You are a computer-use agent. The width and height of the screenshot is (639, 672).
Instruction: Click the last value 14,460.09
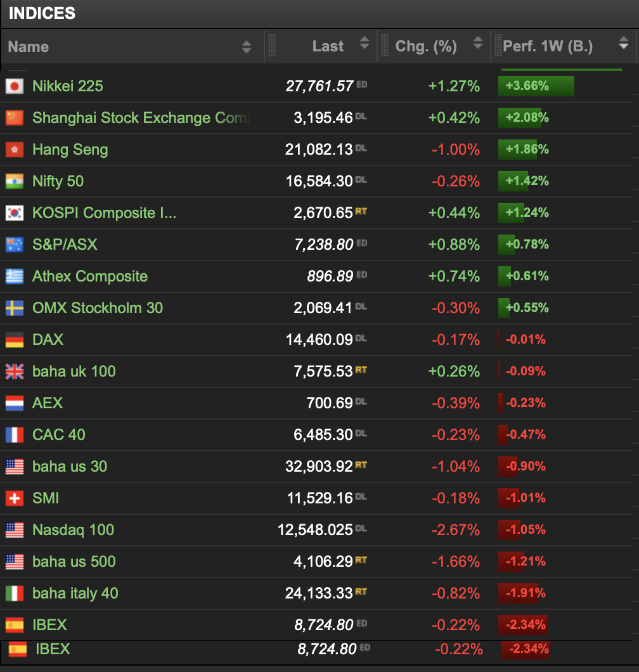click(x=319, y=340)
